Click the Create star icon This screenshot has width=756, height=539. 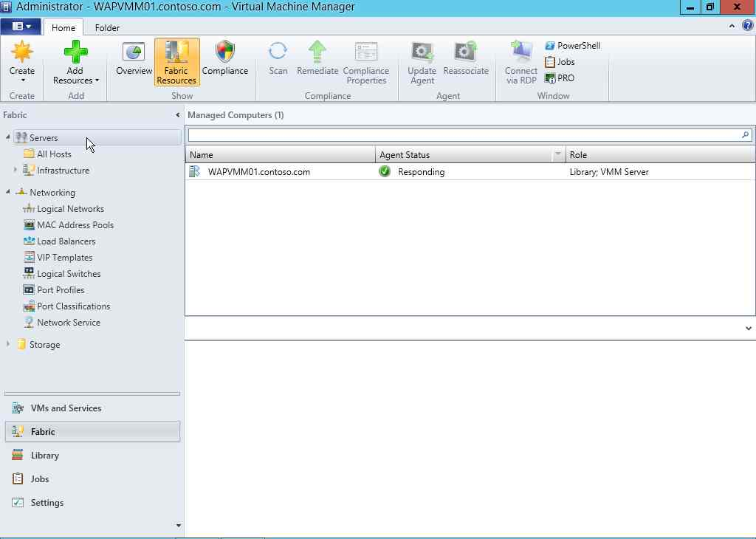pos(21,52)
